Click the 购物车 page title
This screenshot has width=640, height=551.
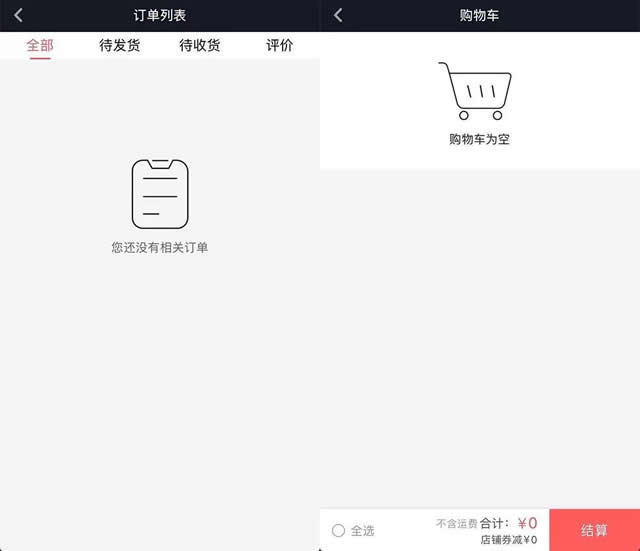480,15
